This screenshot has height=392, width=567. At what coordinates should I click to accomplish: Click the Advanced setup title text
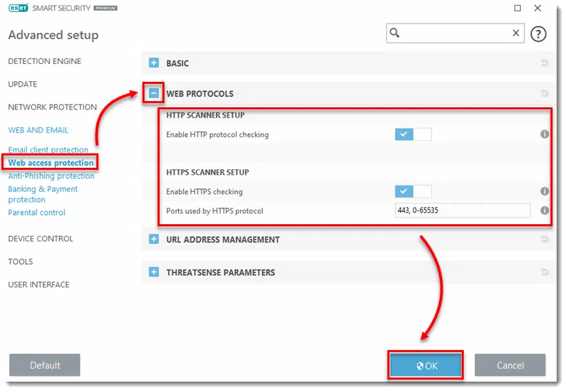tap(53, 35)
